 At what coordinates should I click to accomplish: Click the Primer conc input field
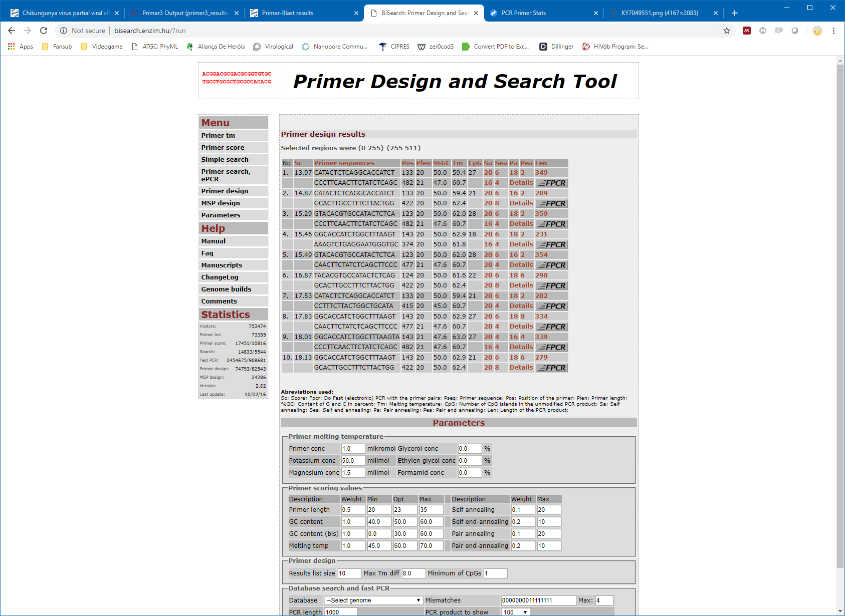353,449
